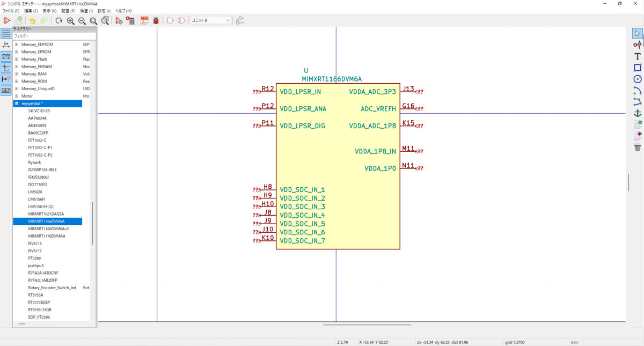The height and width of the screenshot is (346, 644).
Task: Expand the Memory_UniqueID library
Action: (17, 89)
